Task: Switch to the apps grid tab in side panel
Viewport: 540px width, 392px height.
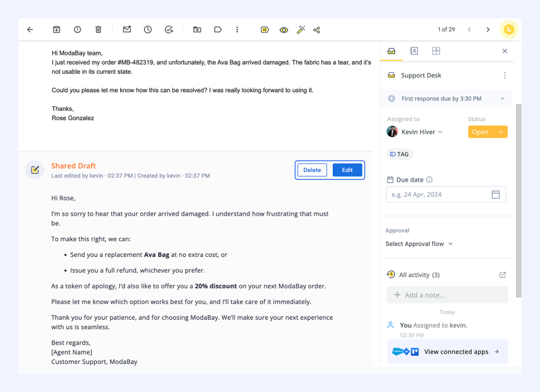Action: click(436, 51)
